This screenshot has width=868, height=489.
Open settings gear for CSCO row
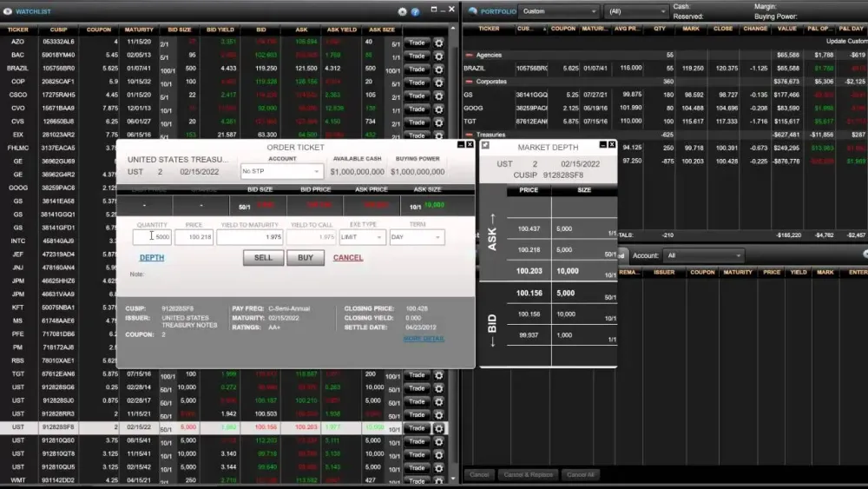tap(439, 96)
